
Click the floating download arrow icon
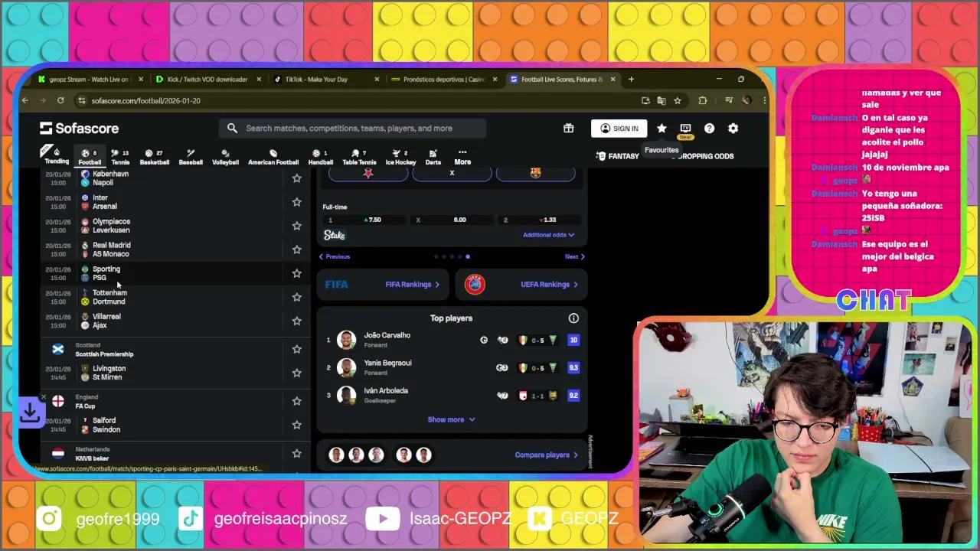pyautogui.click(x=30, y=412)
